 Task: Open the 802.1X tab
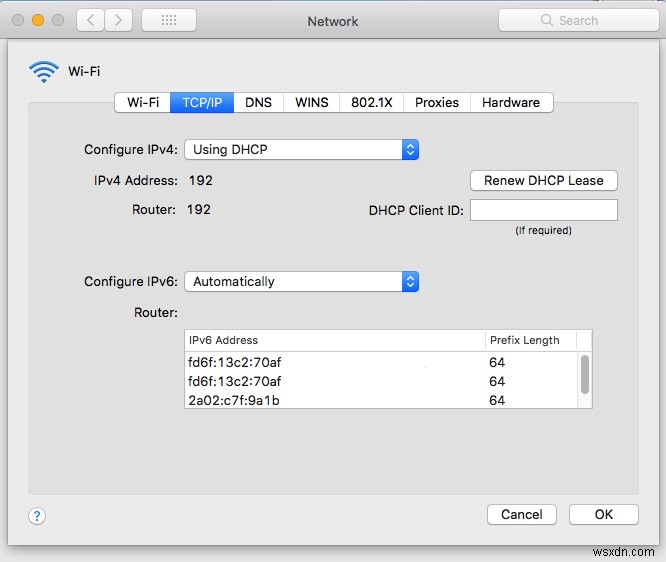372,102
